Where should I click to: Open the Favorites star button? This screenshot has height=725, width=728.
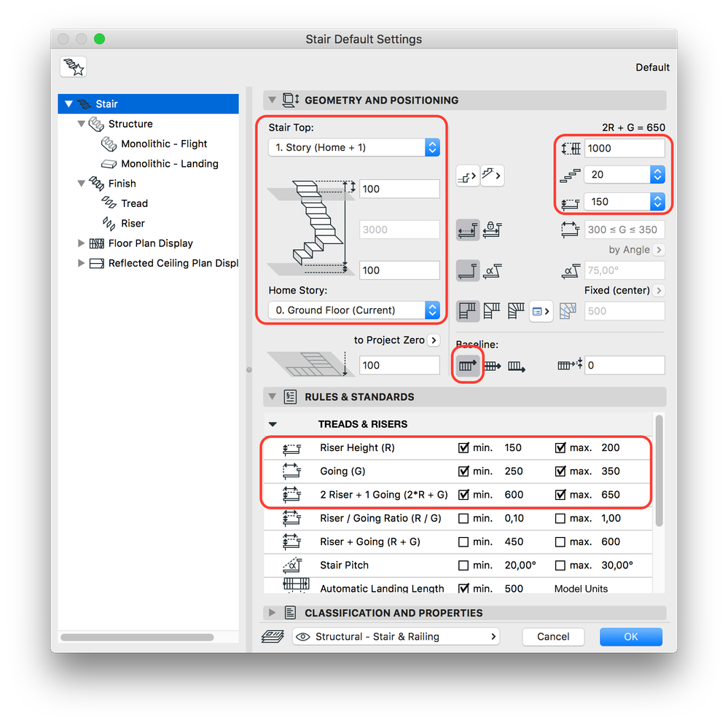[x=73, y=66]
